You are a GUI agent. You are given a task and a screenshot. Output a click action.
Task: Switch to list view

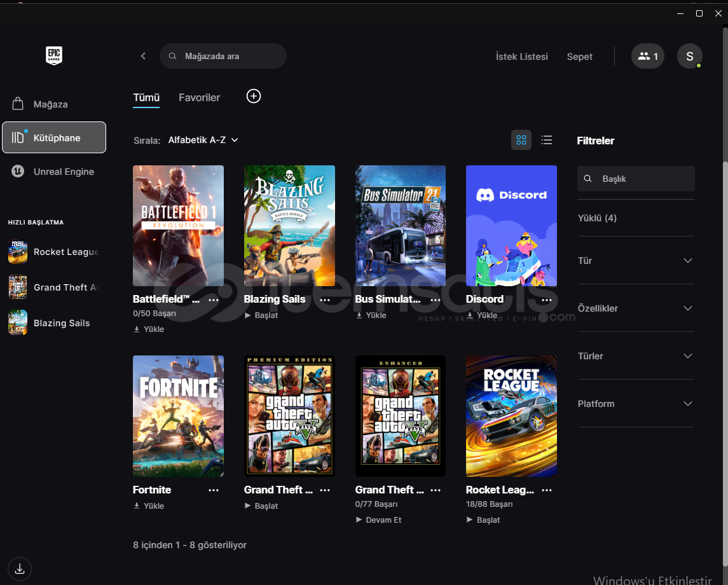546,140
